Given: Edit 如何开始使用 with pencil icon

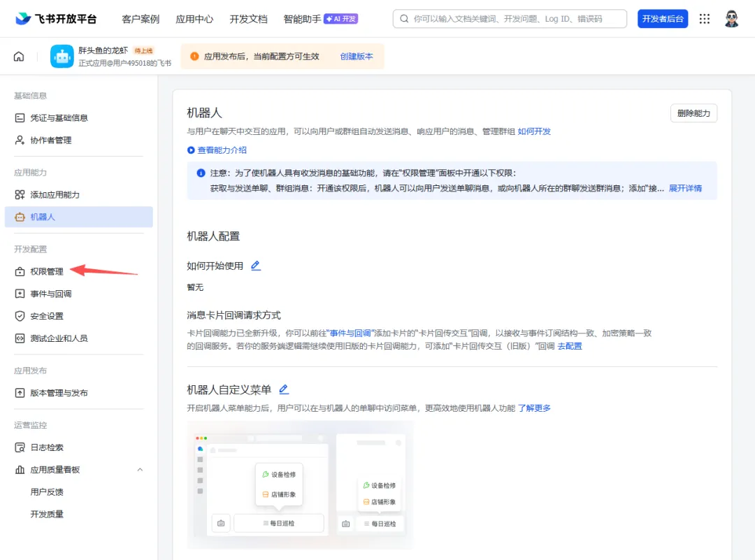Looking at the screenshot, I should click(256, 265).
